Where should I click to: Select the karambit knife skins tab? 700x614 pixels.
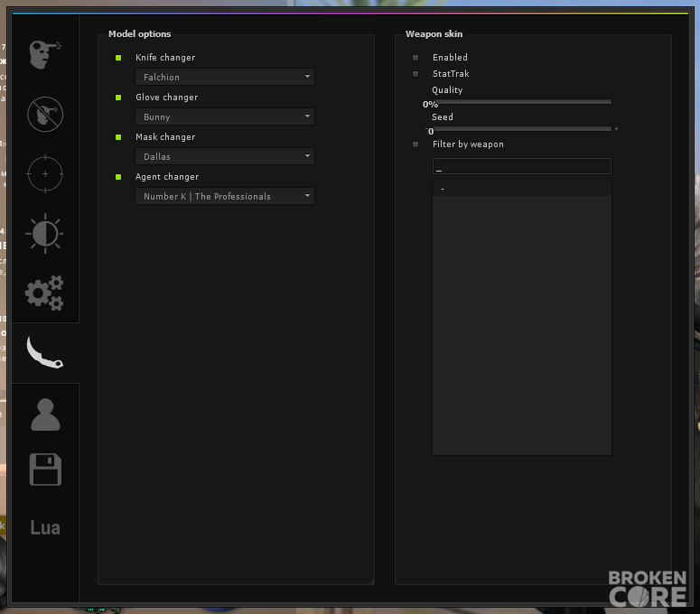(x=44, y=352)
